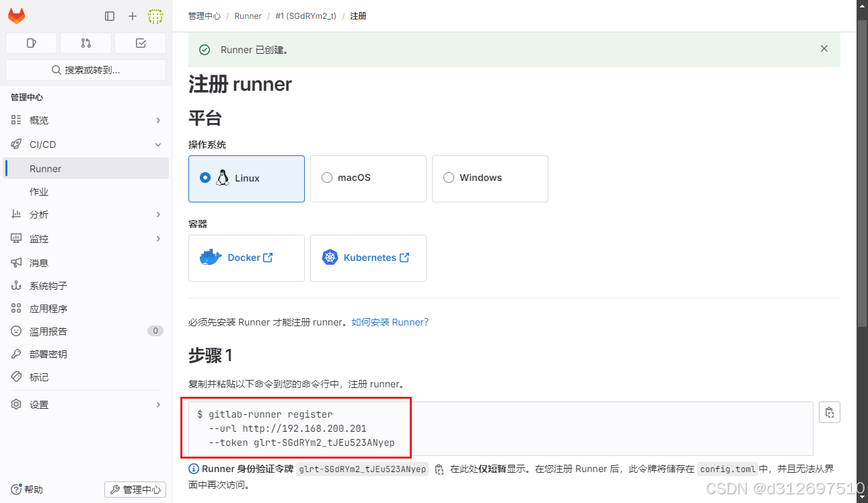Click the 管理中心 button at bottom
This screenshot has height=503, width=868.
[135, 490]
